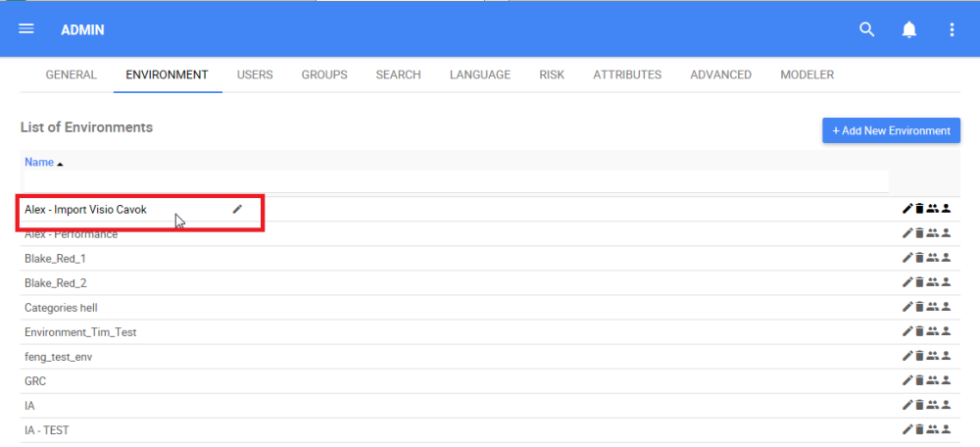The width and height of the screenshot is (980, 447).
Task: Delete the IA - TEST environment
Action: coord(919,430)
